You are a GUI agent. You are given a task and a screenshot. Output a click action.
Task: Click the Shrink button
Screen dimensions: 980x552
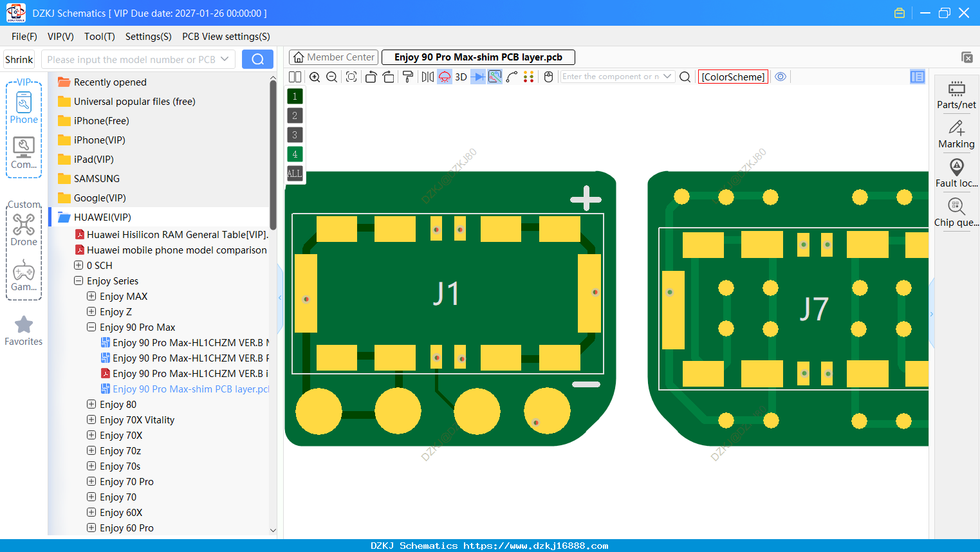pyautogui.click(x=19, y=59)
